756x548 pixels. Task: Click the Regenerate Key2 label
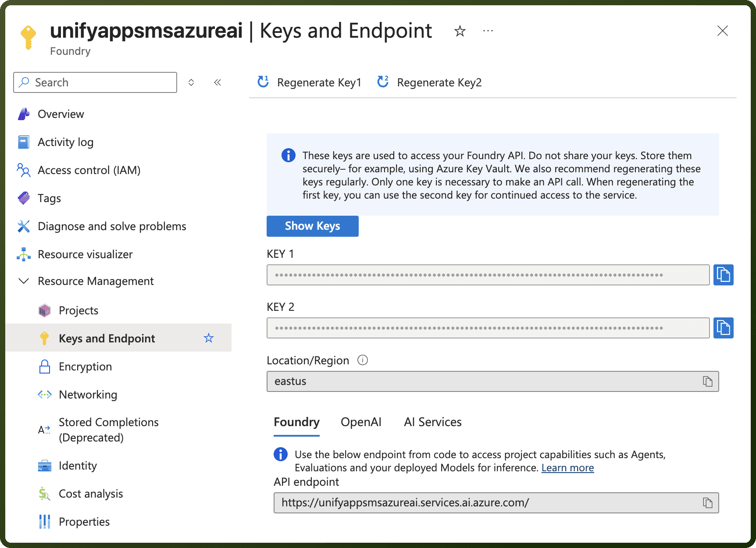[x=439, y=82]
